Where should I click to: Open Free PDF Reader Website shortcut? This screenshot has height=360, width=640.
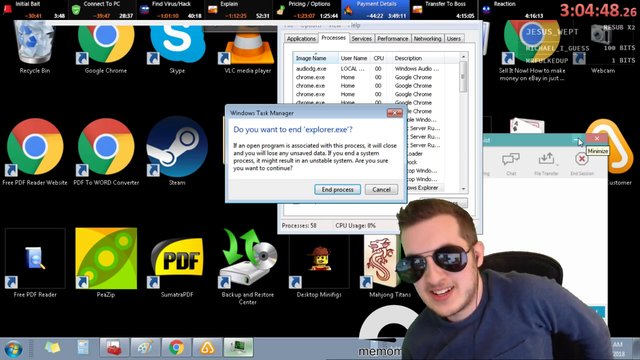coord(35,152)
